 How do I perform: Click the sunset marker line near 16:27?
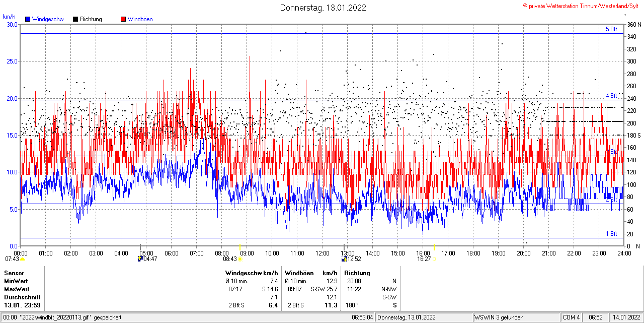434,248
